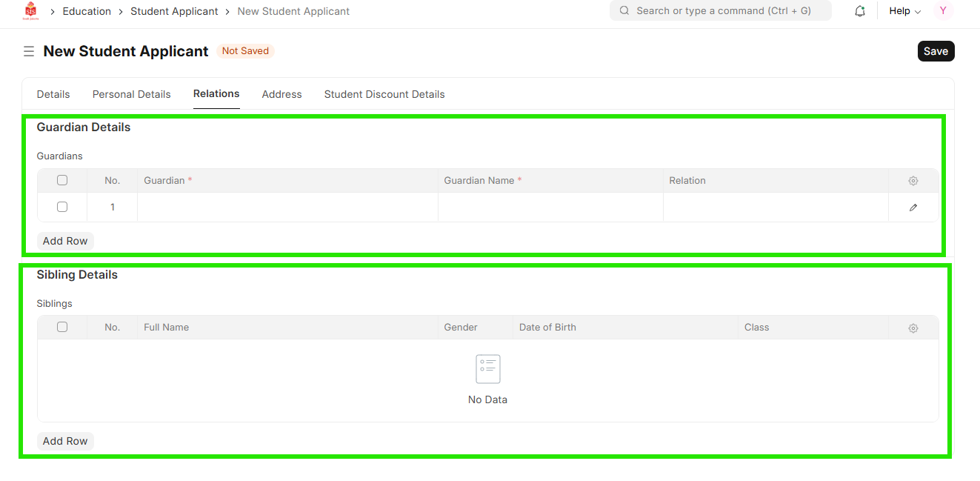980x481 pixels.
Task: Switch to the Personal Details tab
Action: pyautogui.click(x=131, y=94)
